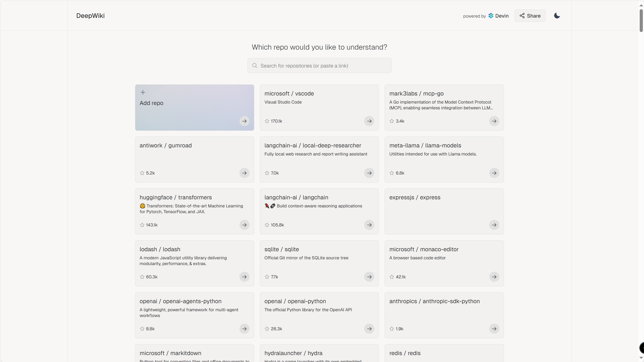
Task: Click the plus icon on Add repo card
Action: (143, 92)
